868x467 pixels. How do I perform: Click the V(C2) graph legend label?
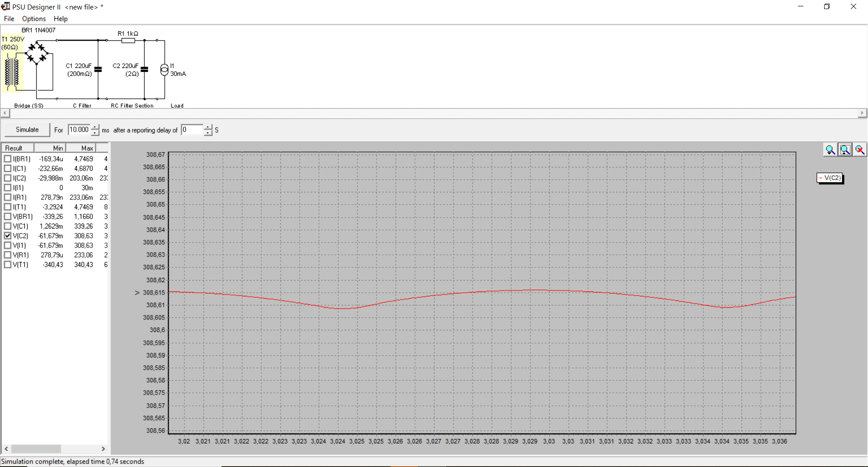830,178
